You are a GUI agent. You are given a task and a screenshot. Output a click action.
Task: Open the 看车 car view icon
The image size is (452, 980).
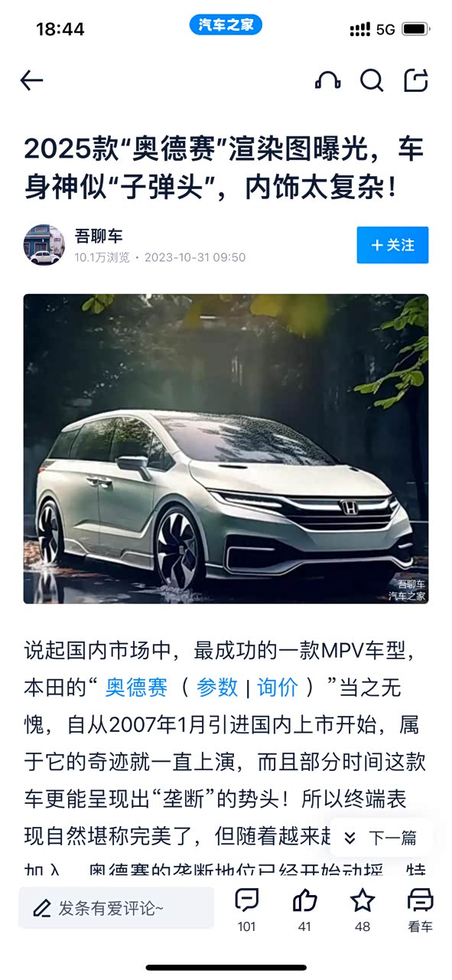tap(420, 900)
